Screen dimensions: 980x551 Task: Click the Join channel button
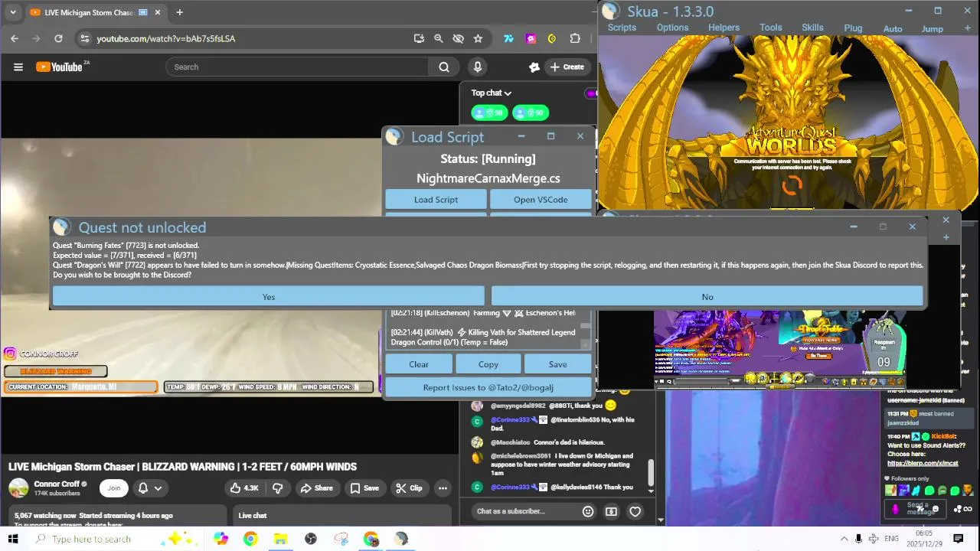pos(113,487)
